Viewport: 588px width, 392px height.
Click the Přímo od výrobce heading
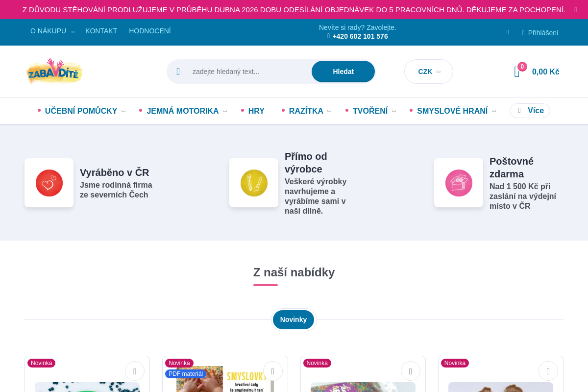pos(306,163)
